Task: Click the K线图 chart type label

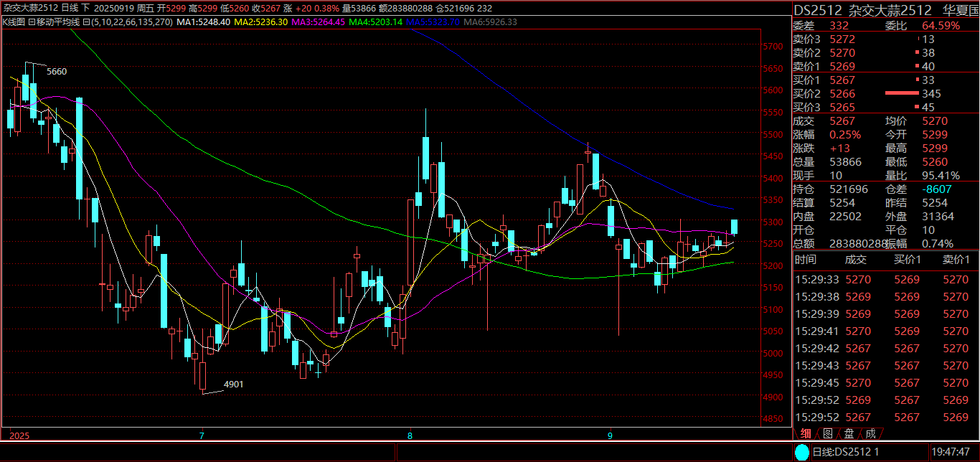Action: point(14,22)
